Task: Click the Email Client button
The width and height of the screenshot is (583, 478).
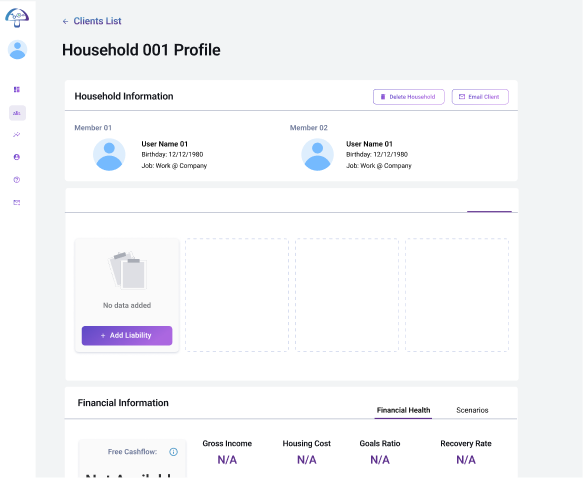Action: [480, 97]
